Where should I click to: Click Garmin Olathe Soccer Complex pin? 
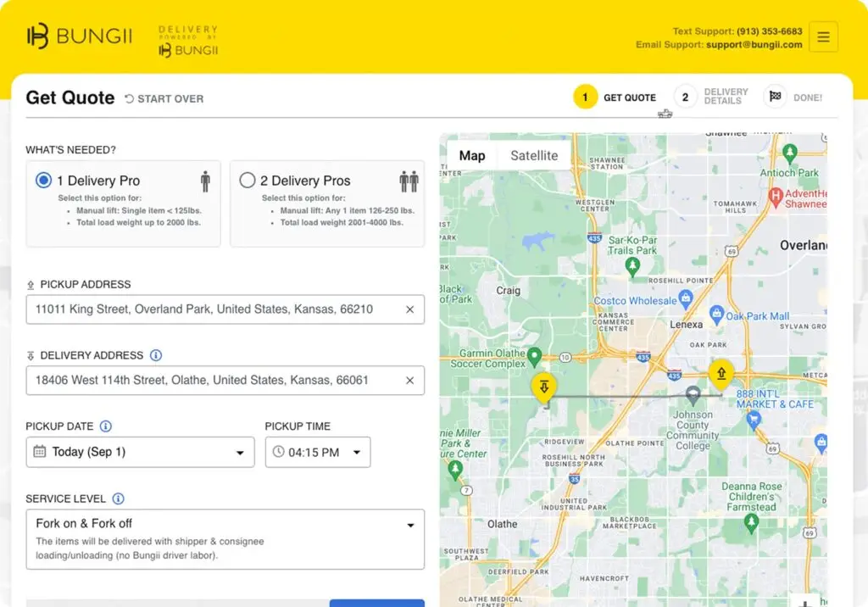pyautogui.click(x=534, y=357)
